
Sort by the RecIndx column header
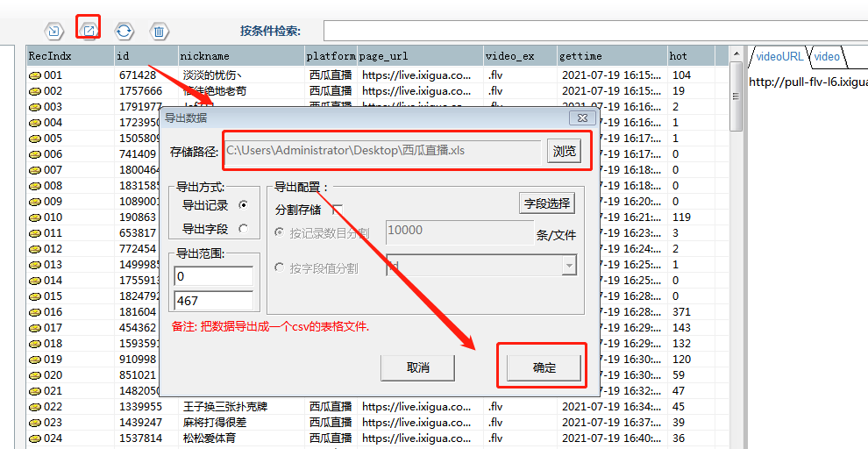click(x=70, y=56)
